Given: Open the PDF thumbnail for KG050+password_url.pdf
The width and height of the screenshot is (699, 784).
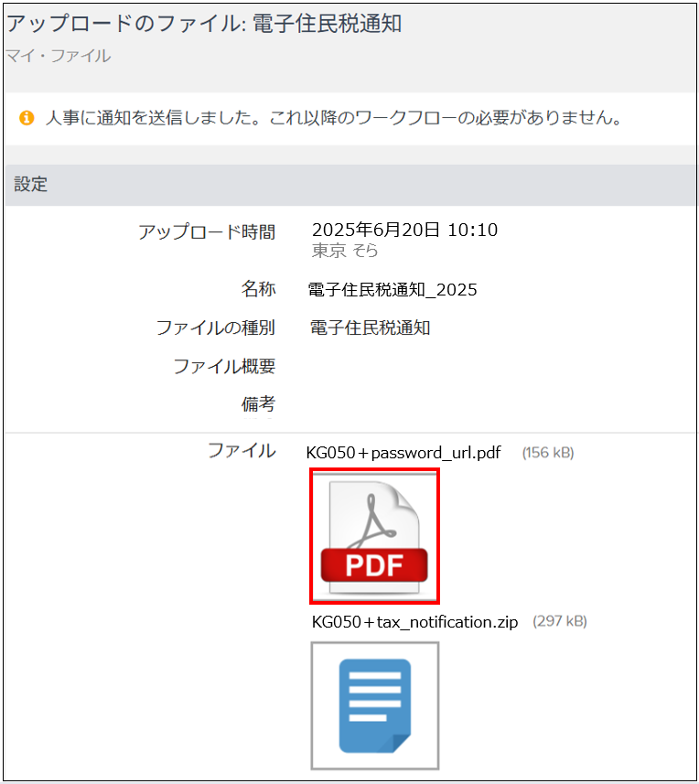Looking at the screenshot, I should click(374, 536).
